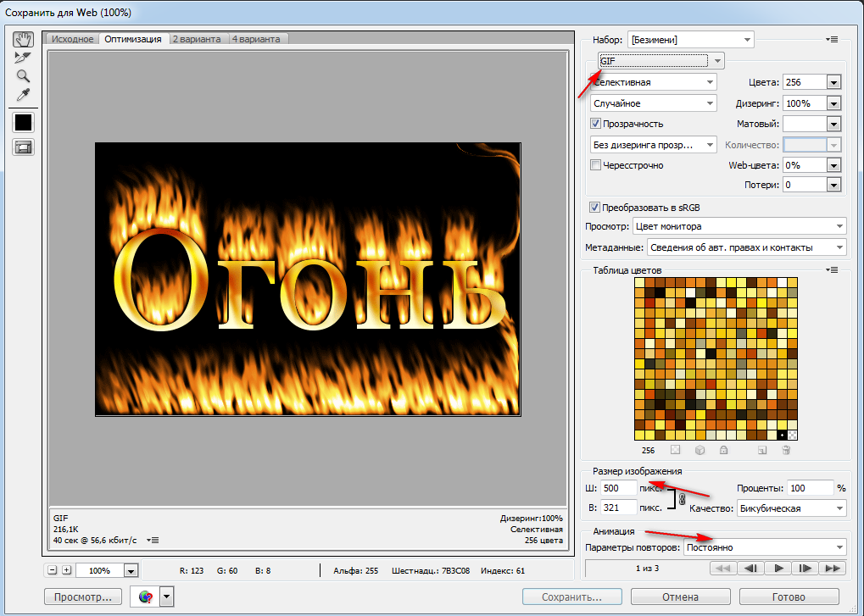Uncheck the Прозрачность checkbox
Image resolution: width=864 pixels, height=616 pixels.
click(x=596, y=124)
